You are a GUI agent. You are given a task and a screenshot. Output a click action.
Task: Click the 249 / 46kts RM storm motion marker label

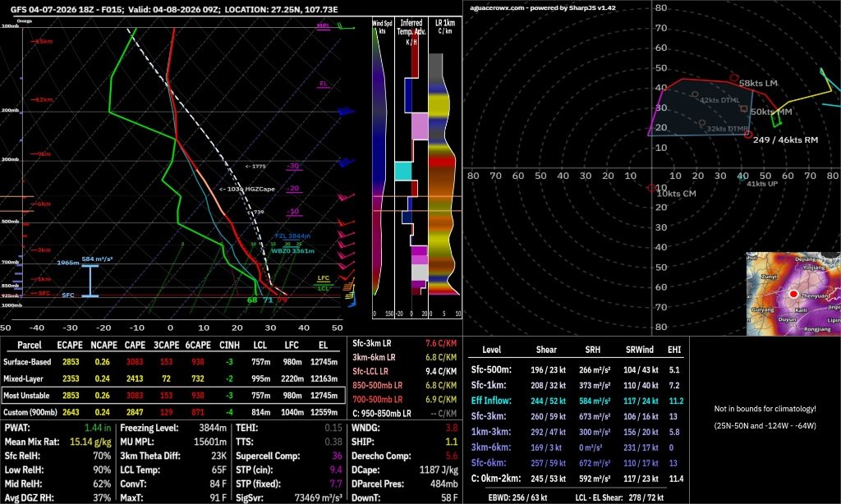(785, 140)
